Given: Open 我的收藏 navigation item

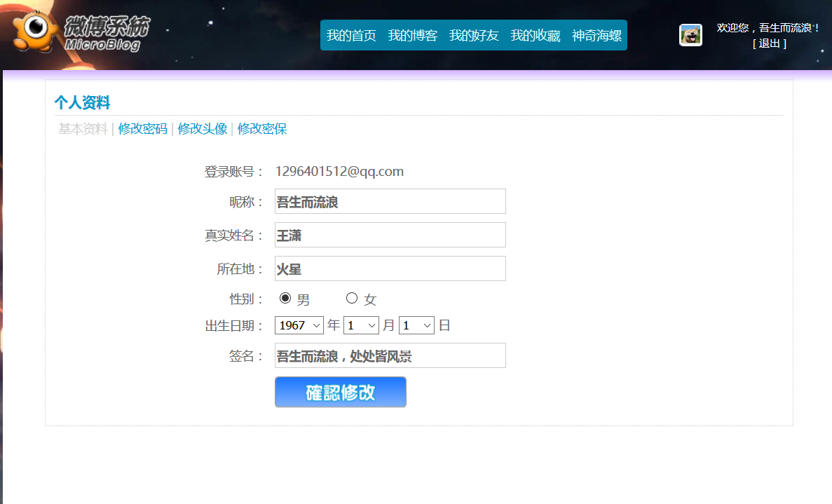Looking at the screenshot, I should point(536,36).
